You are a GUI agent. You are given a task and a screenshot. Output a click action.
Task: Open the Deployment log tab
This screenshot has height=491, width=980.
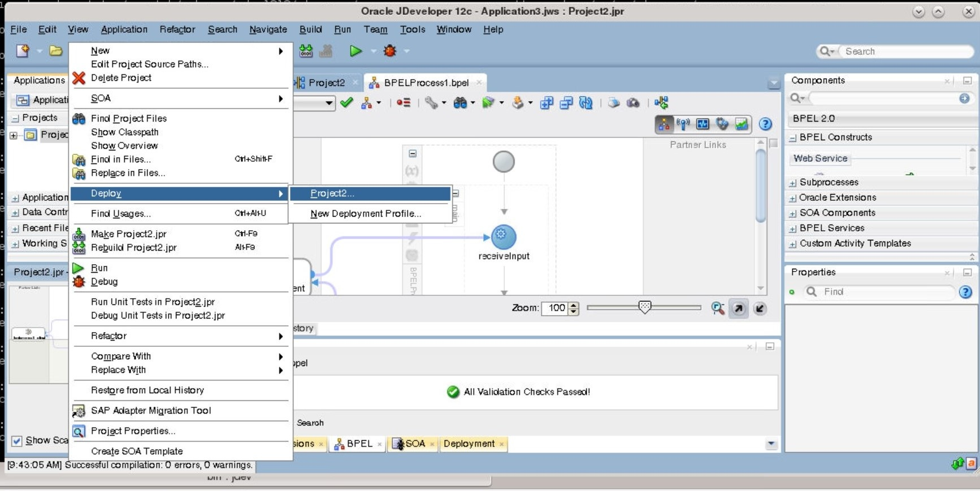click(x=473, y=444)
